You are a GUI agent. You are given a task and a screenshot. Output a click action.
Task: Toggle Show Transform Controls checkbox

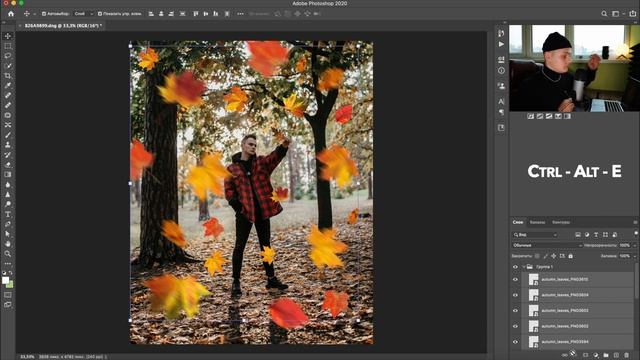100,14
